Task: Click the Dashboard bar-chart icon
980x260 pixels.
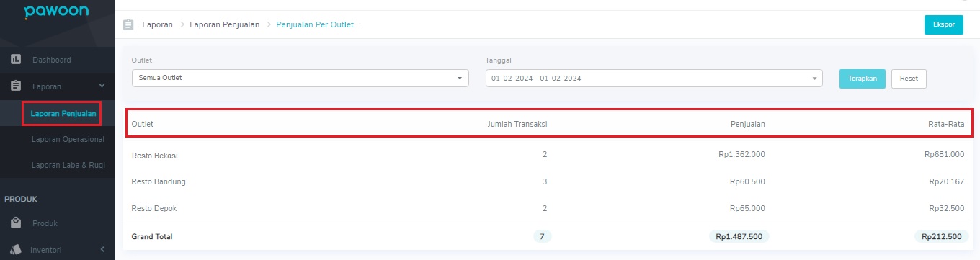Action: click(x=16, y=60)
